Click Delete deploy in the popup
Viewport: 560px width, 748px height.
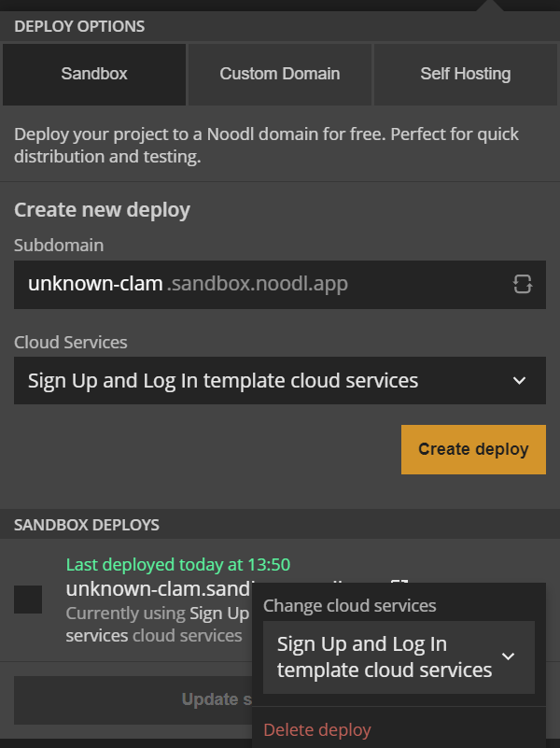[x=317, y=729]
